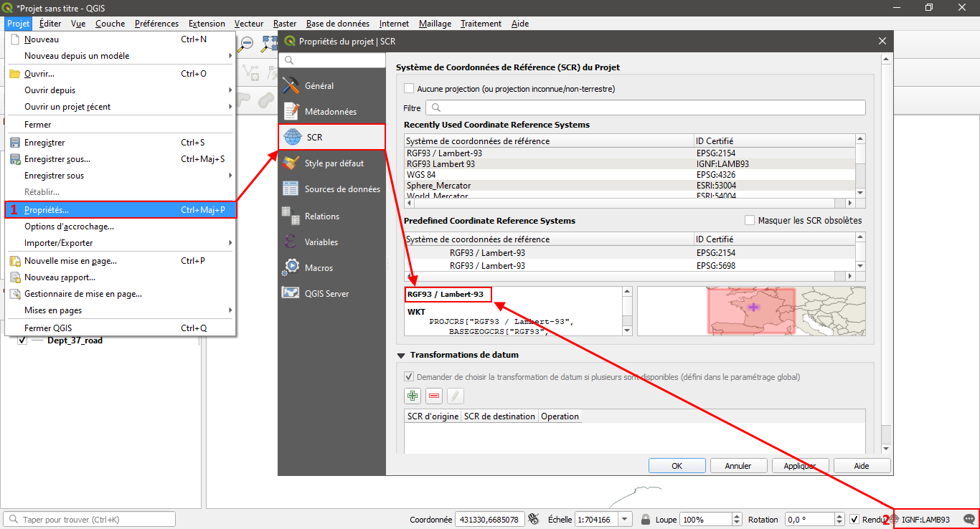The width and height of the screenshot is (980, 529).
Task: Choose Fermer QGIS entry
Action: 120,328
